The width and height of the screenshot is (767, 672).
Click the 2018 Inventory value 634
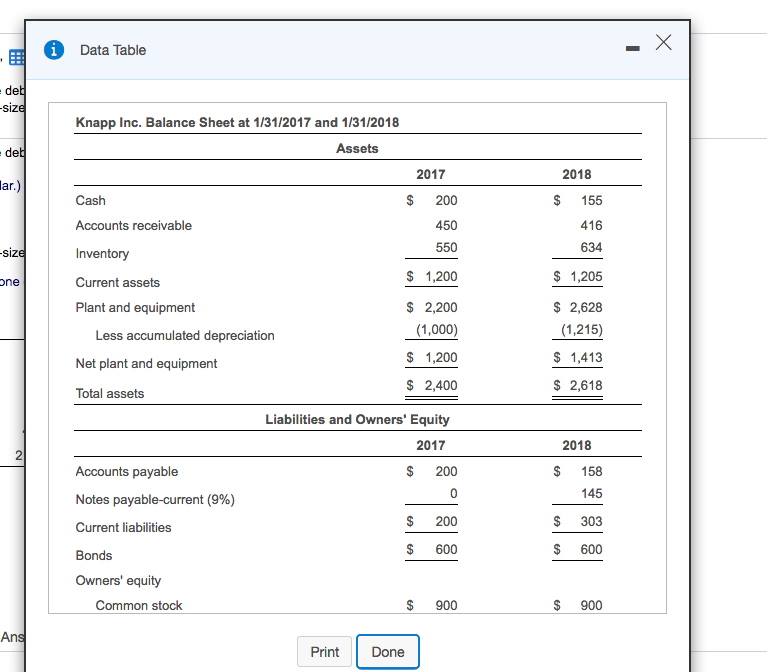click(x=590, y=247)
